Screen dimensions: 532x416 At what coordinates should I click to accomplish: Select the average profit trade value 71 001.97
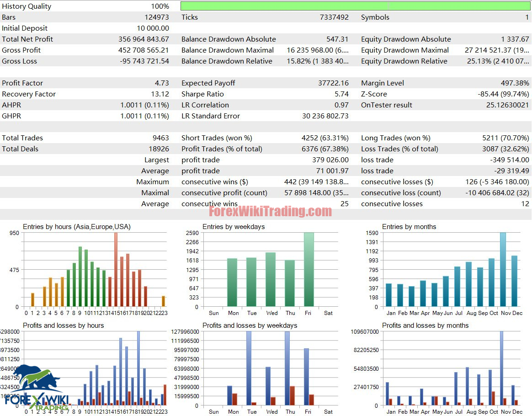pos(333,171)
